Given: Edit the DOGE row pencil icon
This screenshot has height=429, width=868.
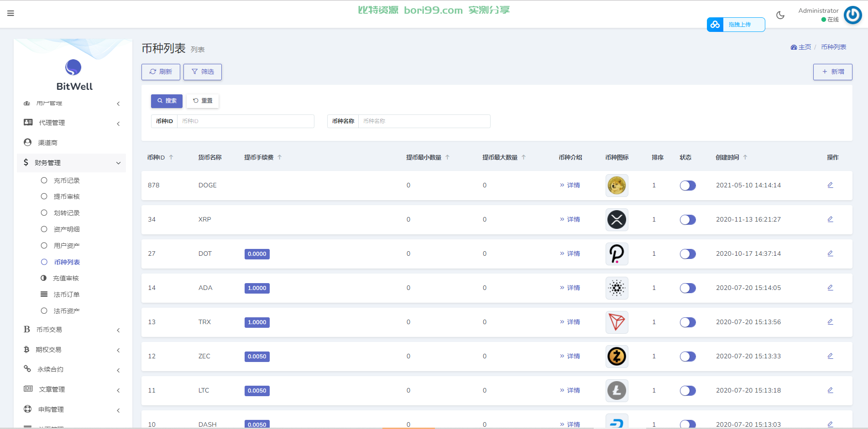Looking at the screenshot, I should click(830, 185).
